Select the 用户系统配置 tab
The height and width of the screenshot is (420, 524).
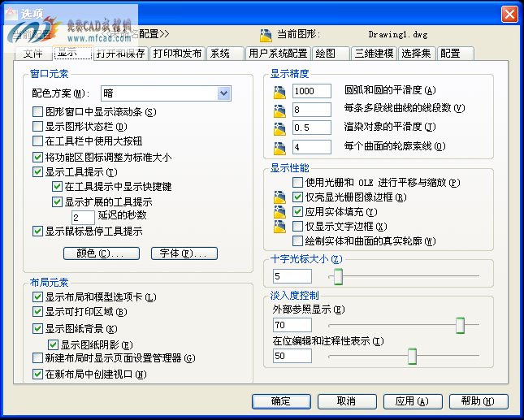tap(277, 54)
